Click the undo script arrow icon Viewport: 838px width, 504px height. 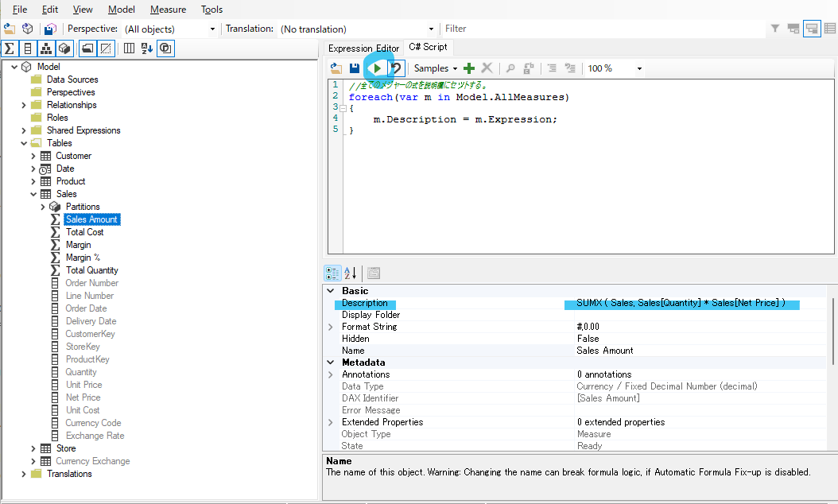pos(396,68)
